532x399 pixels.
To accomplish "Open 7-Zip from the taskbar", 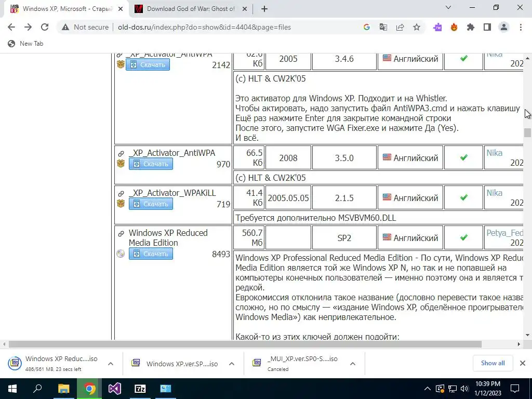I will coord(140,389).
